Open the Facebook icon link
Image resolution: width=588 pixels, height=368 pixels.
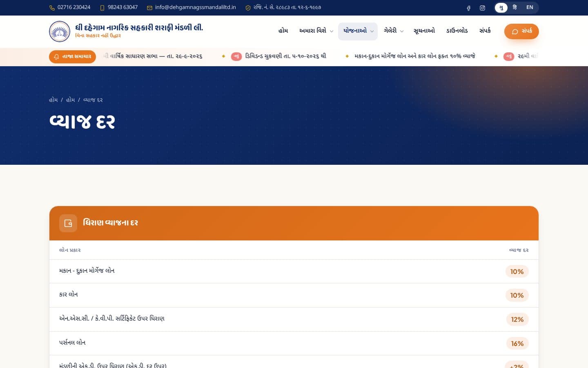coord(468,8)
